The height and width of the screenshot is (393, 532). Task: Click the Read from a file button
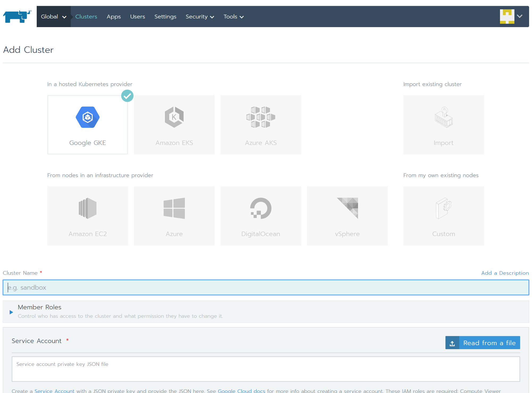click(482, 343)
